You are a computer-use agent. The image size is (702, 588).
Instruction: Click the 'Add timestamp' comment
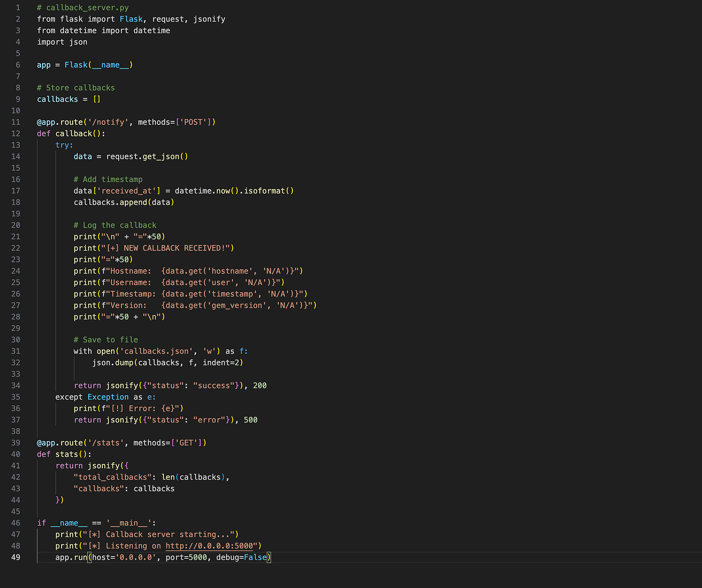[x=108, y=179]
